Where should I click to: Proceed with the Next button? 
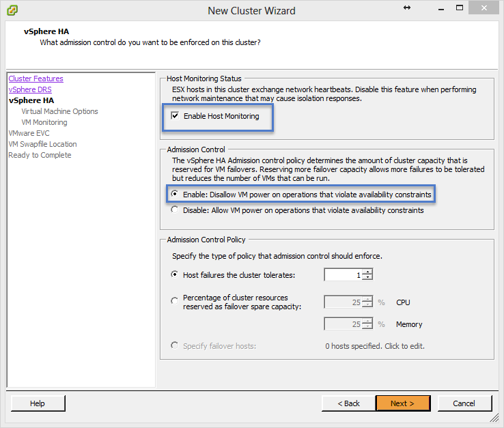point(403,403)
